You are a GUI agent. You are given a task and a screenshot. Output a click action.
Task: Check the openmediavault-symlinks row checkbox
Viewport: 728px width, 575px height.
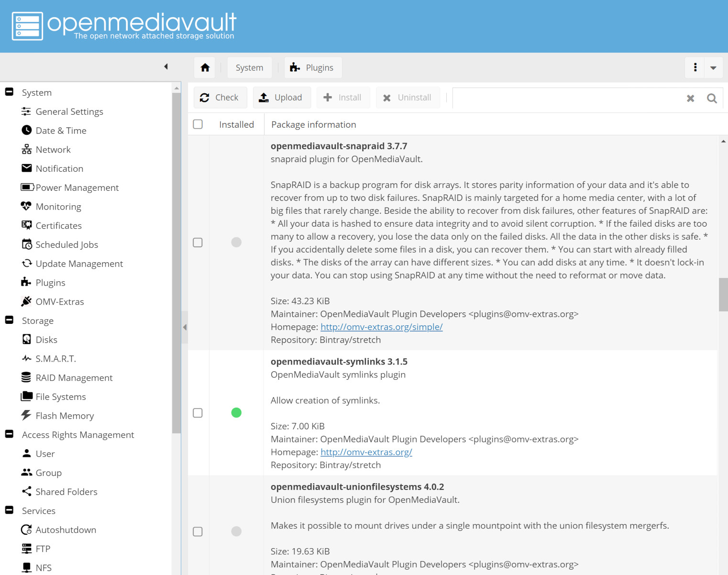(198, 413)
